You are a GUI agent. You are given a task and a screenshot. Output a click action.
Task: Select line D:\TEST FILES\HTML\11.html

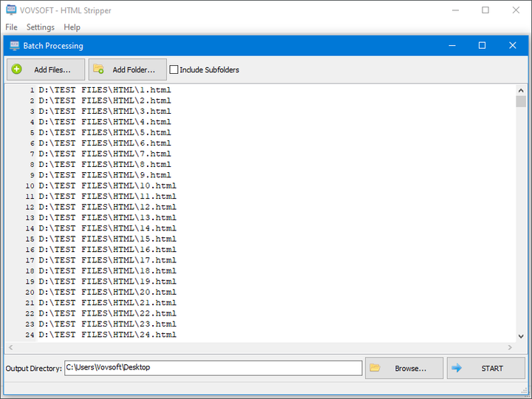click(x=108, y=197)
